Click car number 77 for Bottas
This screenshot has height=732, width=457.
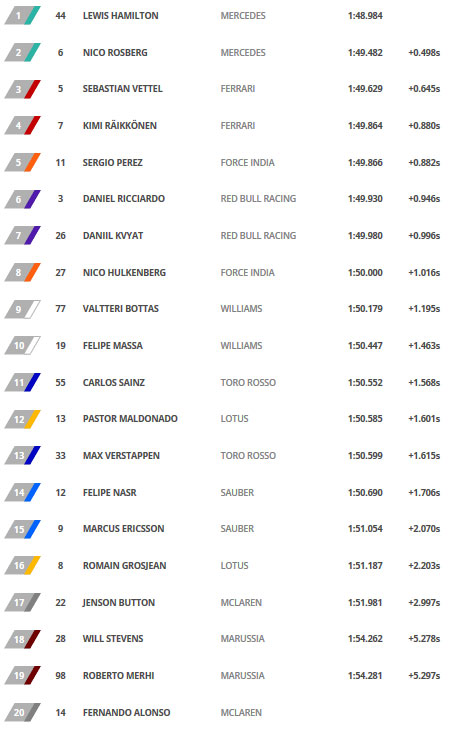coord(61,309)
